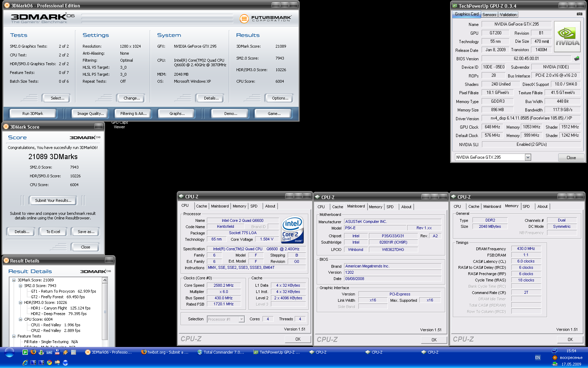Click the safely remove hardware tray icon
This screenshot has width=588, height=368.
pos(555,364)
